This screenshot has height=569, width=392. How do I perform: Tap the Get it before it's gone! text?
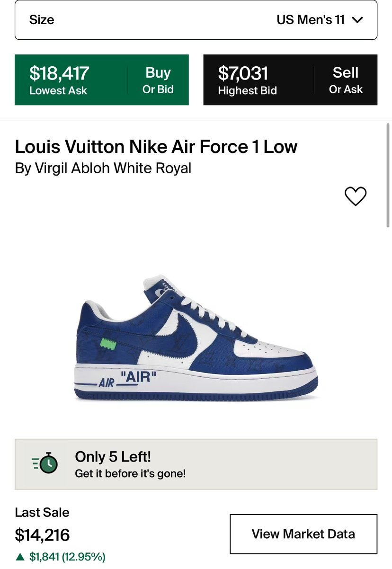(130, 473)
